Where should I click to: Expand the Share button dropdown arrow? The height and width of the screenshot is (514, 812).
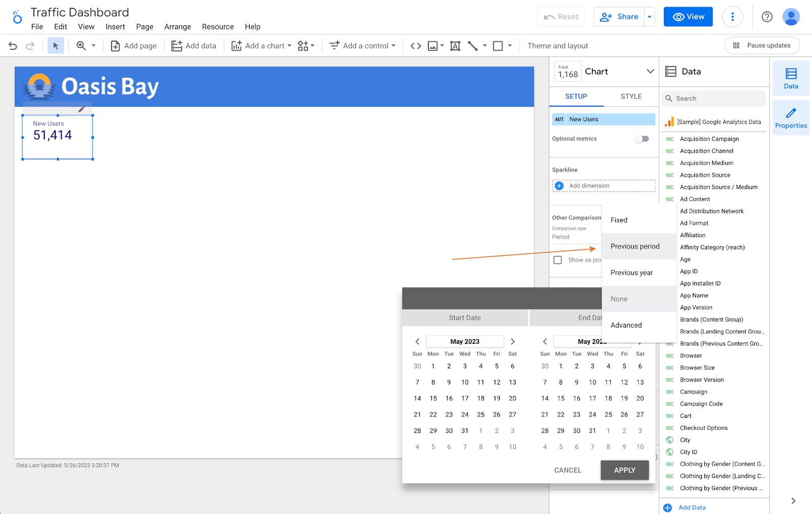[x=649, y=17]
